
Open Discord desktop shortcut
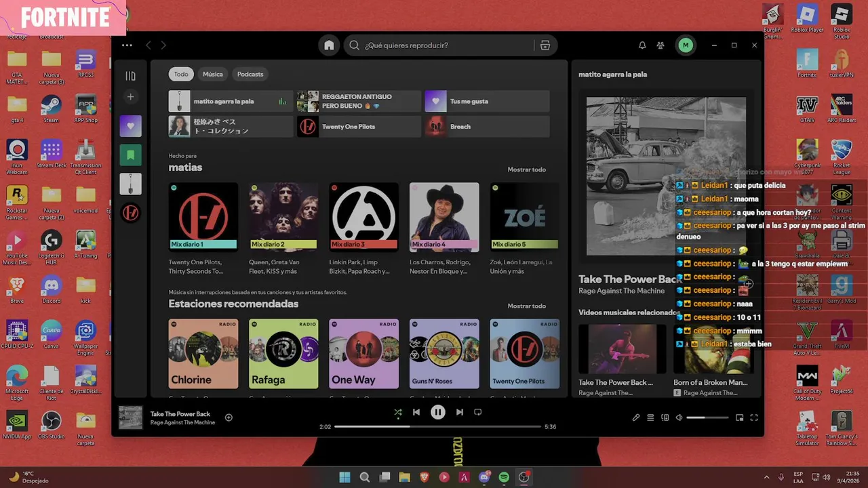tap(51, 290)
